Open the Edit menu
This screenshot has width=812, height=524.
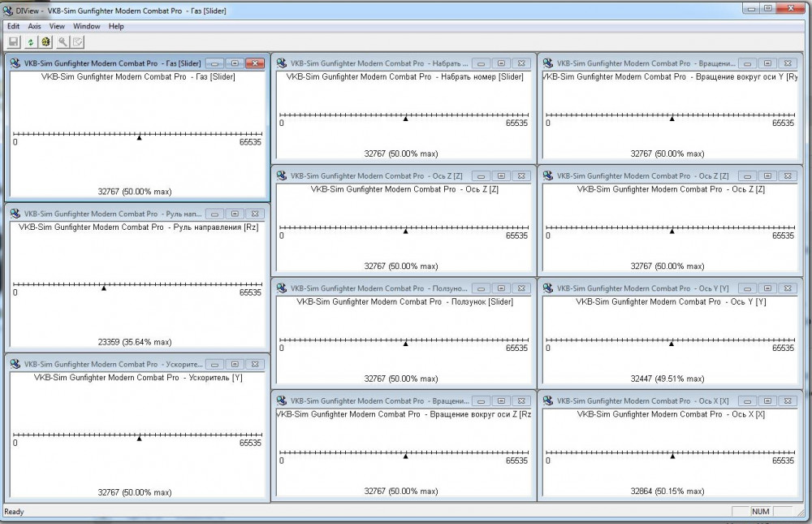(x=13, y=26)
